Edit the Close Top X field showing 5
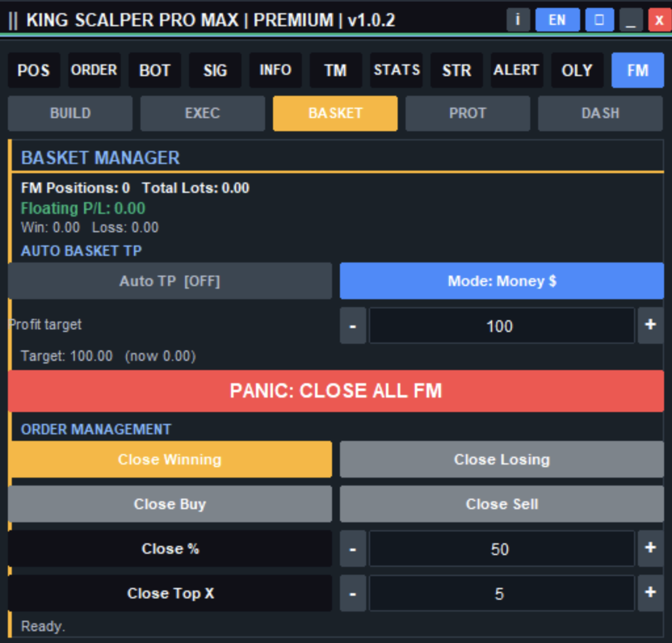Image resolution: width=672 pixels, height=643 pixels. pos(501,593)
